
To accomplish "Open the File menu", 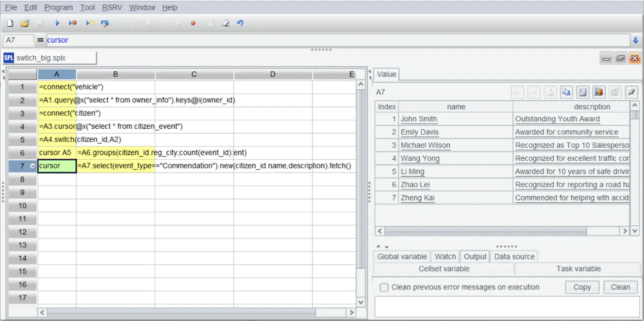I will 11,7.
